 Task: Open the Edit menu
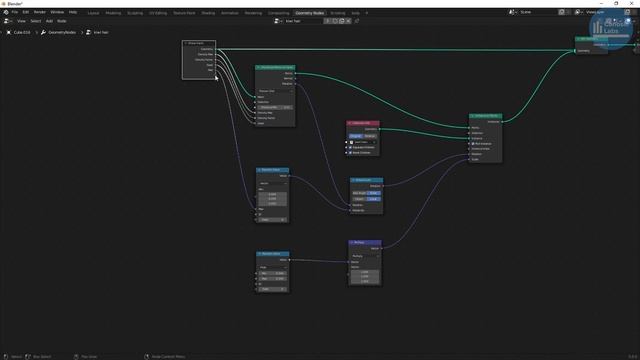26,12
